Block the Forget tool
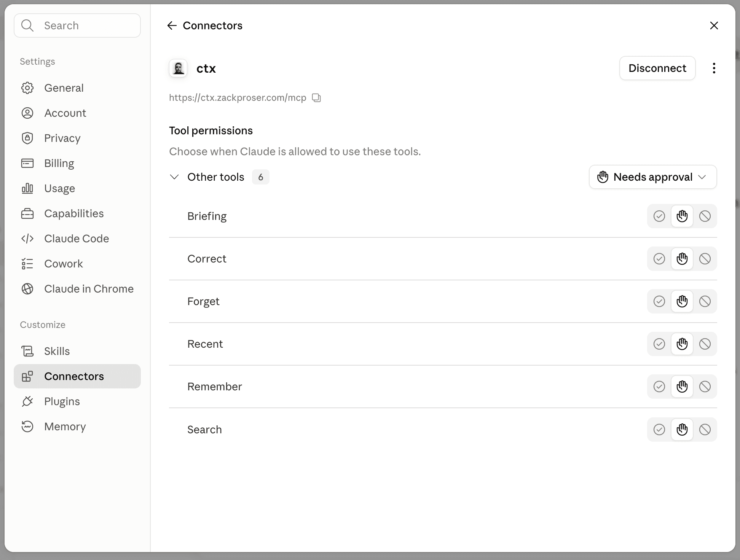The width and height of the screenshot is (740, 560). (x=705, y=301)
